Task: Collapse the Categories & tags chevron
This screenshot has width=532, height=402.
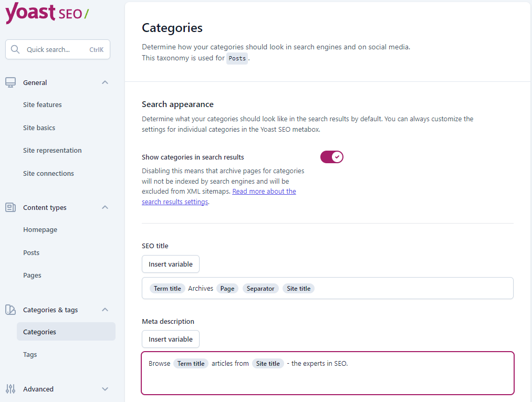Action: [105, 310]
